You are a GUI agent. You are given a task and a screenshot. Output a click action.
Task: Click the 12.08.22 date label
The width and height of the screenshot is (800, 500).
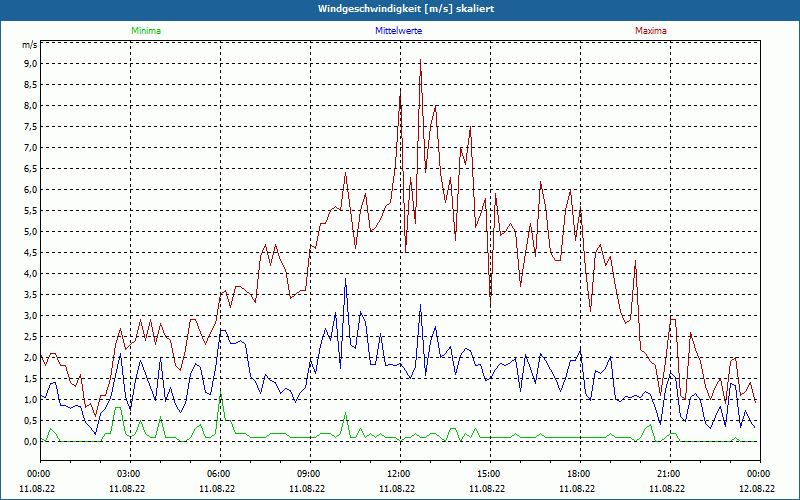757,488
